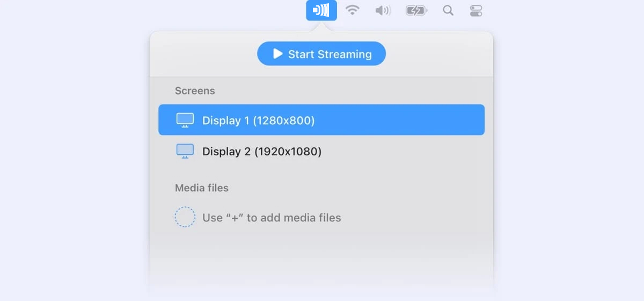Click the 'Use "+" to add media files' text
Viewport: 644px width, 301px height.
(x=272, y=218)
